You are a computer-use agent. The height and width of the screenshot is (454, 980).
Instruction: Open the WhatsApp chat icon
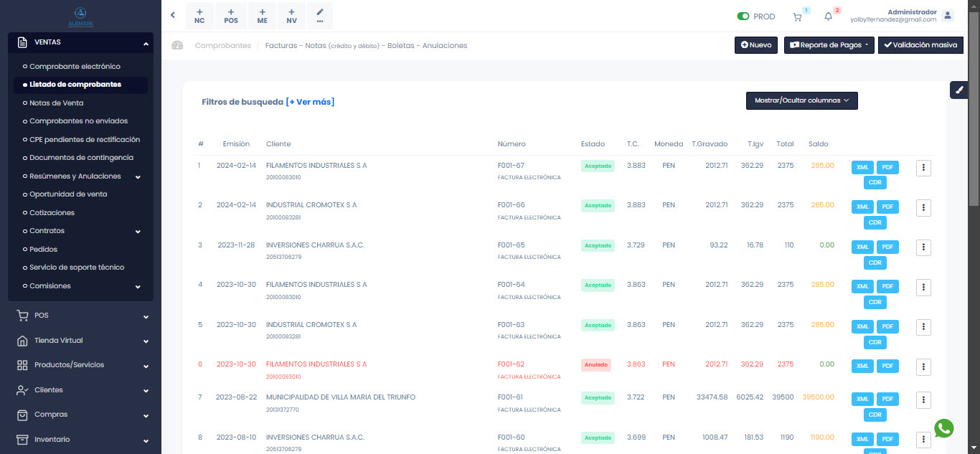(x=944, y=428)
